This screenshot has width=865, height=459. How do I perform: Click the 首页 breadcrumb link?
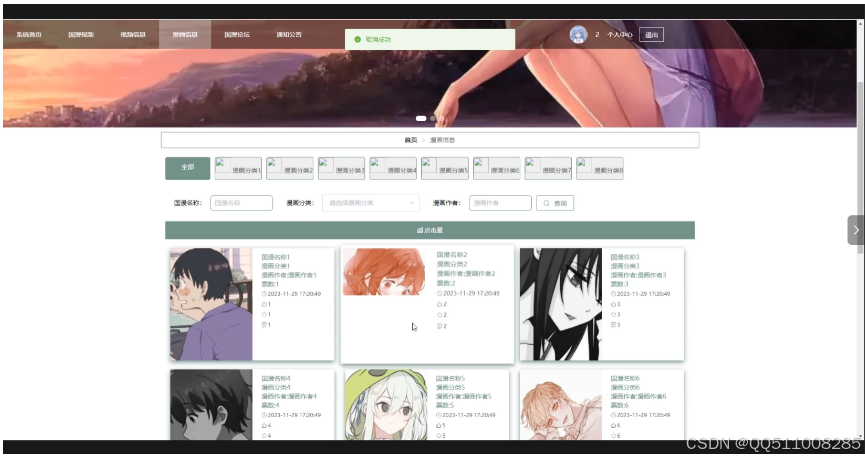tap(411, 140)
